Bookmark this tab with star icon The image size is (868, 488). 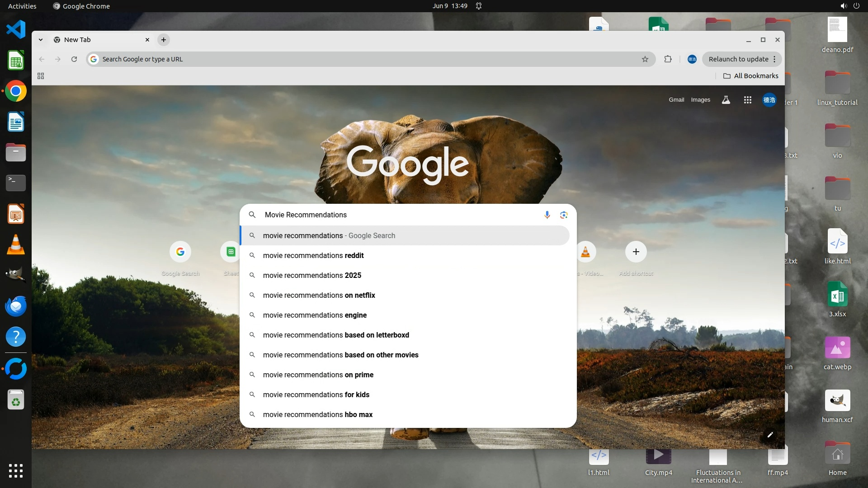point(645,59)
